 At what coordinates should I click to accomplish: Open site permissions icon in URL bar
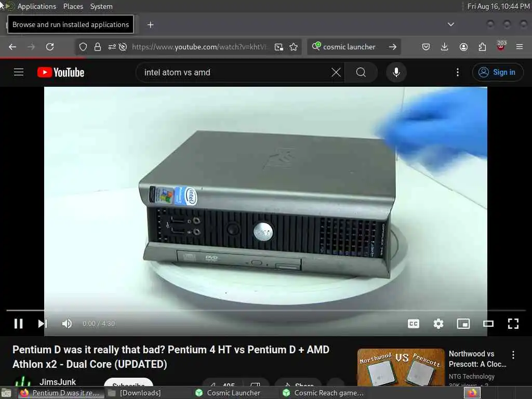[x=112, y=47]
